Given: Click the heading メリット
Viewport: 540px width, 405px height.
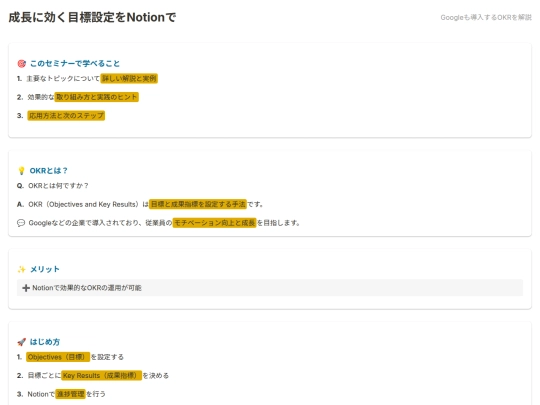Looking at the screenshot, I should (45, 269).
